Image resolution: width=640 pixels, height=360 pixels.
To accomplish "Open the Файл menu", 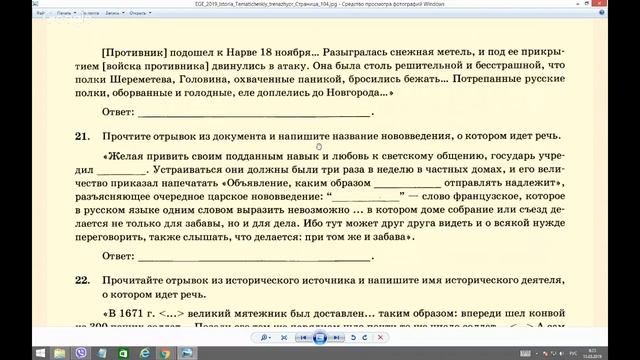I will (x=40, y=13).
